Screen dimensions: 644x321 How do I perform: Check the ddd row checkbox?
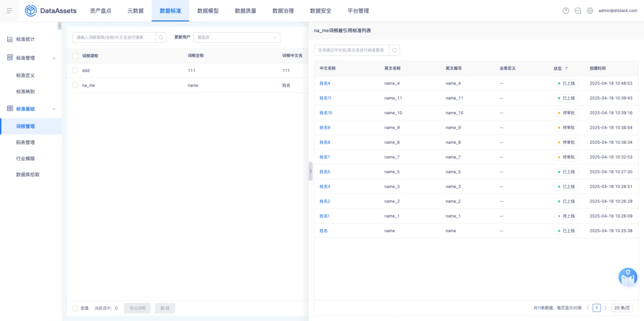tap(75, 70)
